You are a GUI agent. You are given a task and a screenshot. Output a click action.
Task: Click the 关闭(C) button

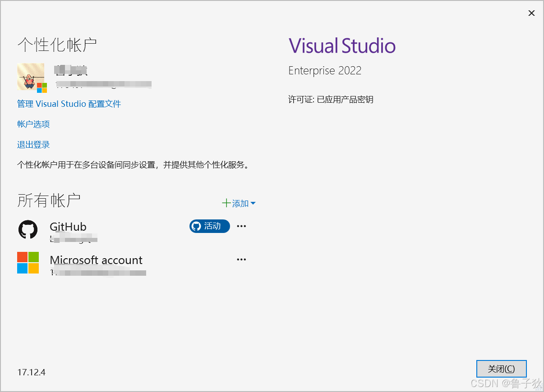[501, 369]
